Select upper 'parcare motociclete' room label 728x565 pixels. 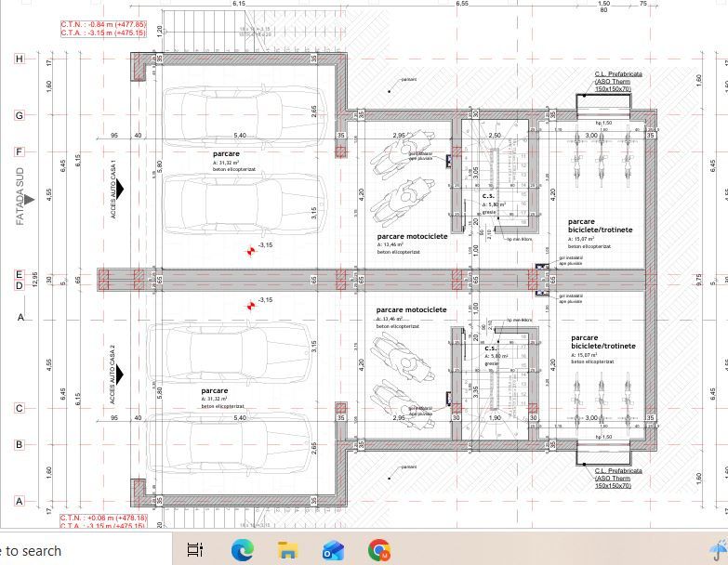point(412,236)
